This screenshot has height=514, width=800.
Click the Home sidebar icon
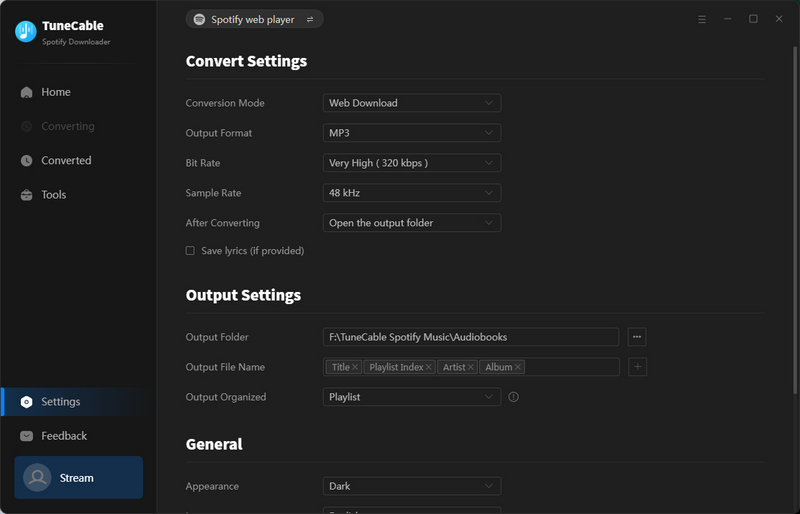click(x=27, y=92)
